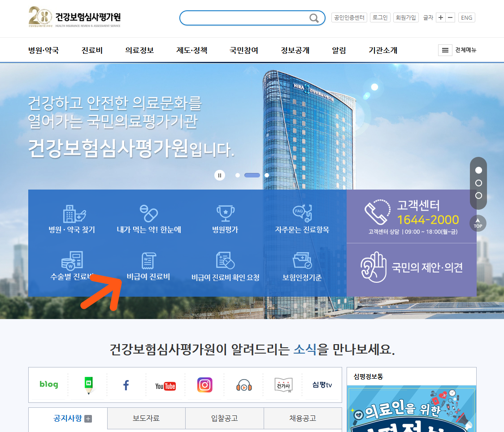Click the 1644-2000 phone number
This screenshot has height=432, width=504.
tap(428, 220)
